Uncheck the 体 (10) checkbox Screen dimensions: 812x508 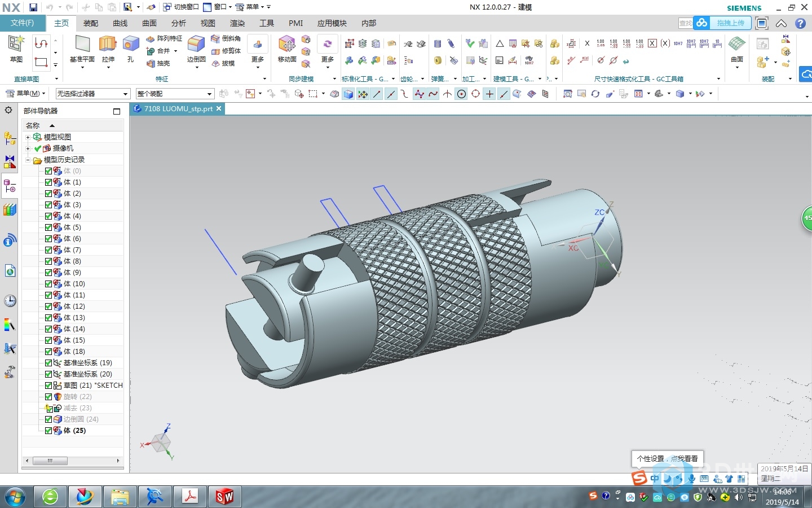point(48,284)
